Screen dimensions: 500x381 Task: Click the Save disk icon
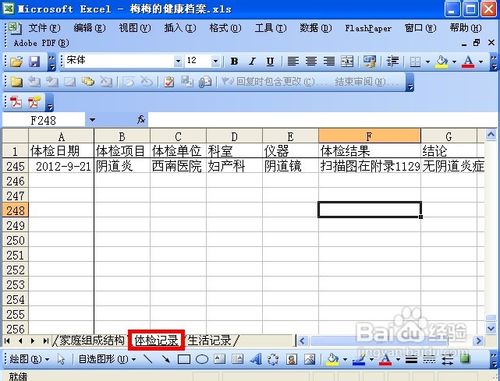pos(34,61)
